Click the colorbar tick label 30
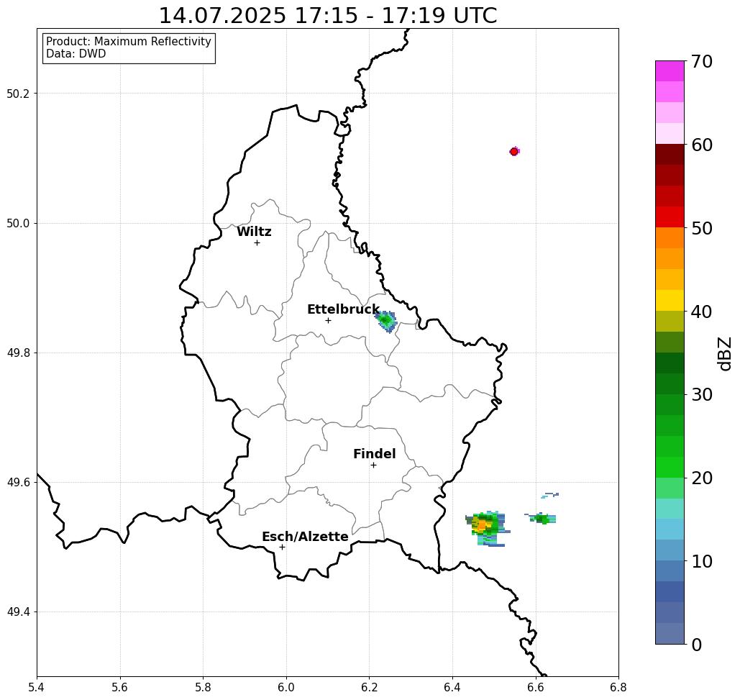 pyautogui.click(x=702, y=394)
